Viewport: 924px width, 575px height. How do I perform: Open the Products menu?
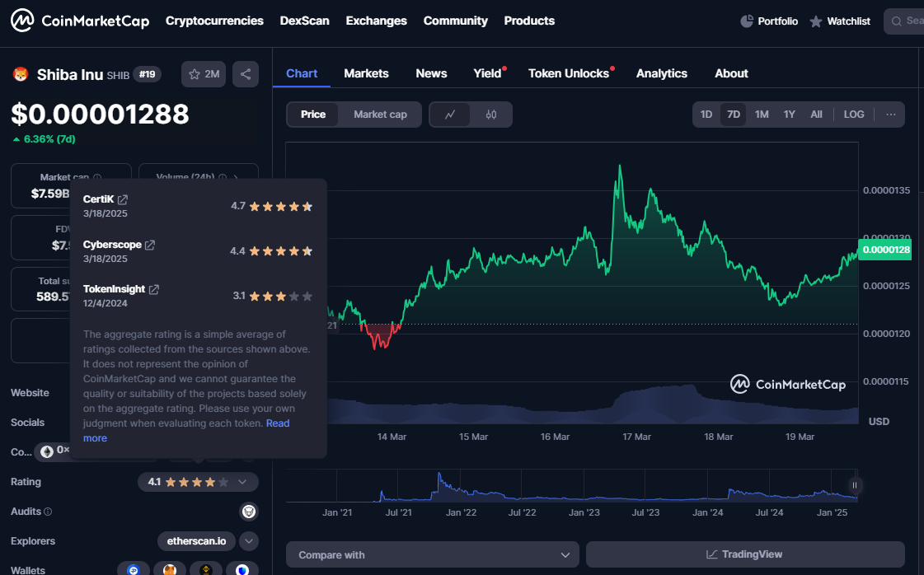(x=529, y=21)
